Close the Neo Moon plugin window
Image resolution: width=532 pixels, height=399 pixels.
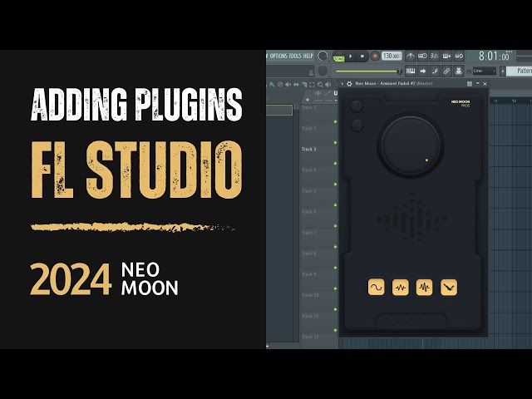tap(485, 83)
